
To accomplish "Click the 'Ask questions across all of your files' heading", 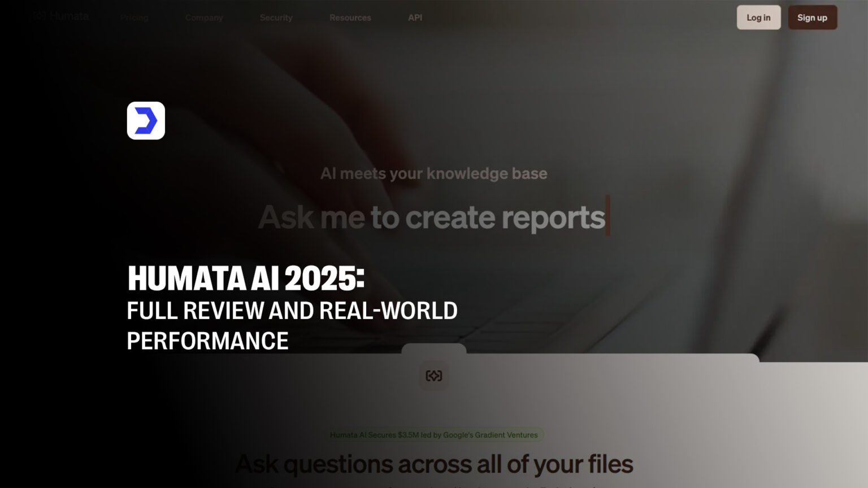I will coord(436,463).
